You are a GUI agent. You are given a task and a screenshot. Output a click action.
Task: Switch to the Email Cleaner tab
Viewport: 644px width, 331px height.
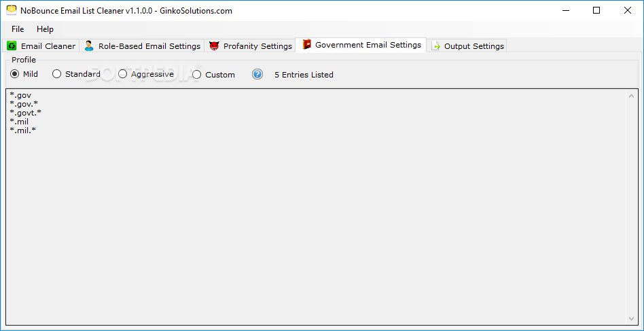tap(41, 46)
